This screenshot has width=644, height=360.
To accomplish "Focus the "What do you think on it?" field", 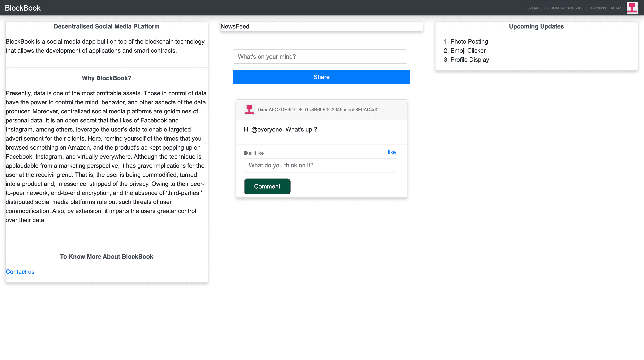I will coord(320,165).
